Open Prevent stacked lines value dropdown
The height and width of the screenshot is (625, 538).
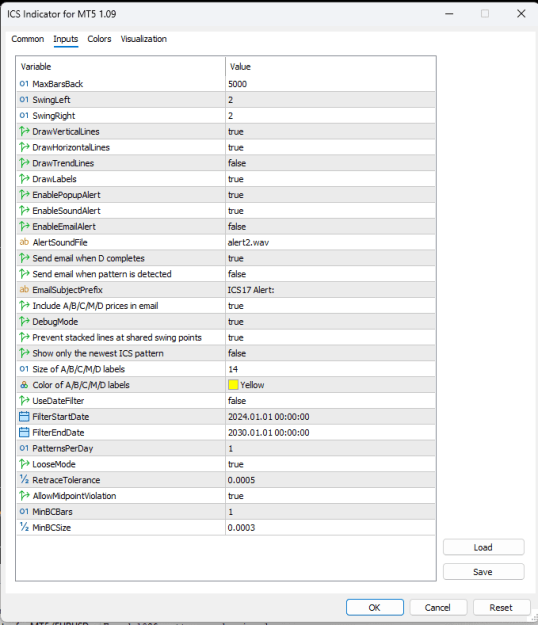[x=330, y=338]
